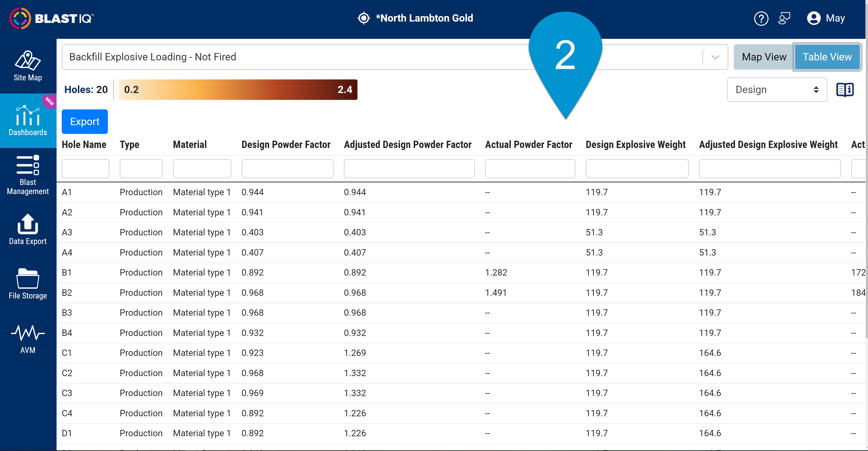Click the Holes: 20 count label
The image size is (868, 451).
(x=86, y=90)
